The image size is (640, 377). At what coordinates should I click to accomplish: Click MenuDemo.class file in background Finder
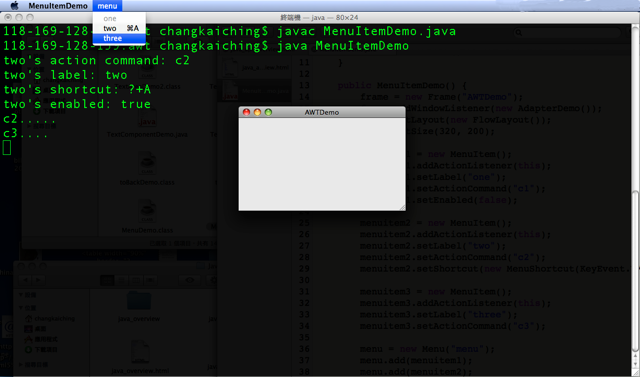(x=147, y=215)
